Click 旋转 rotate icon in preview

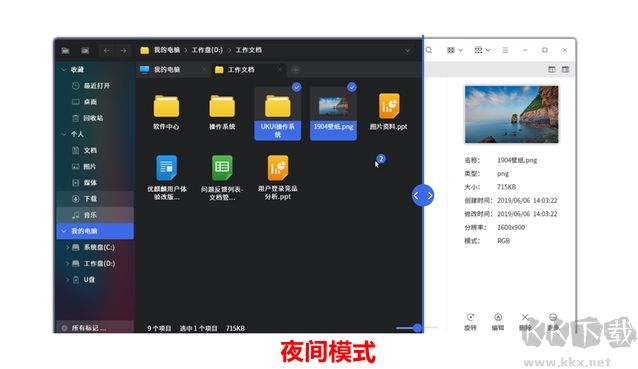[471, 317]
